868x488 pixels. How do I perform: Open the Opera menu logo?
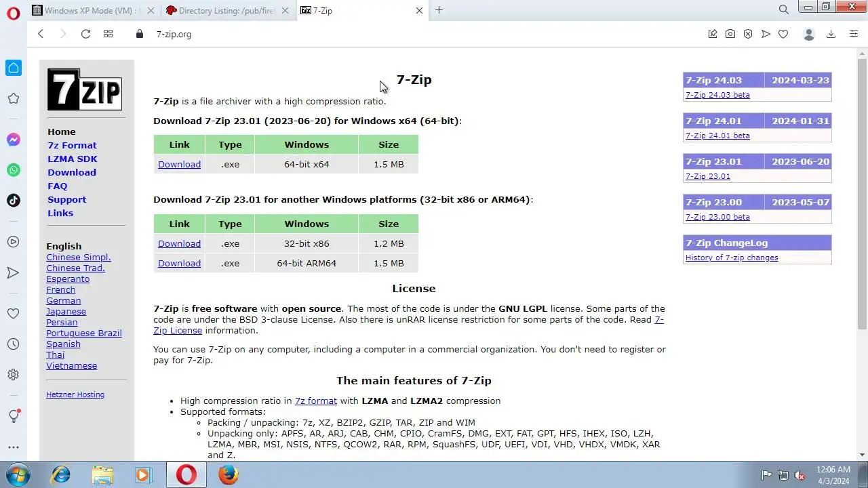point(13,14)
